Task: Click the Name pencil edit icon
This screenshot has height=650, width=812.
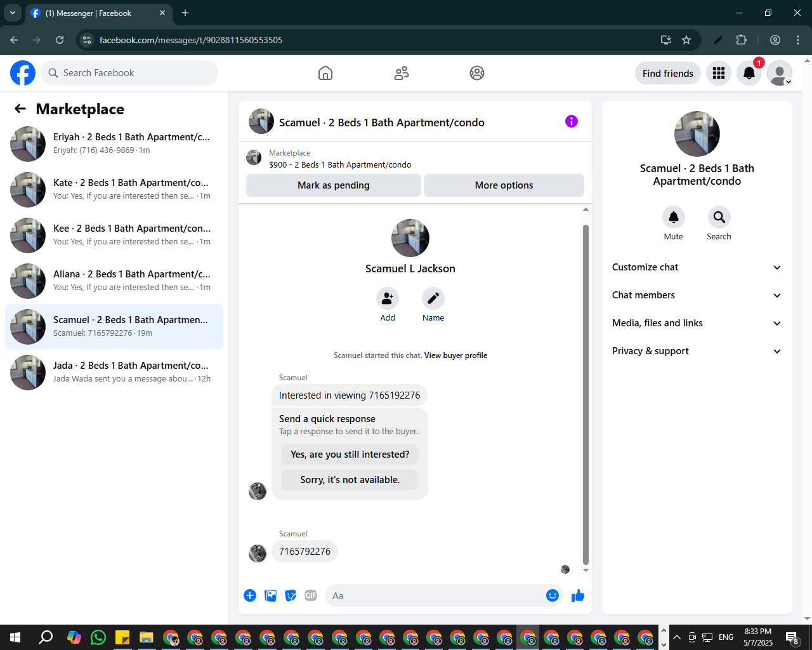Action: (x=433, y=298)
